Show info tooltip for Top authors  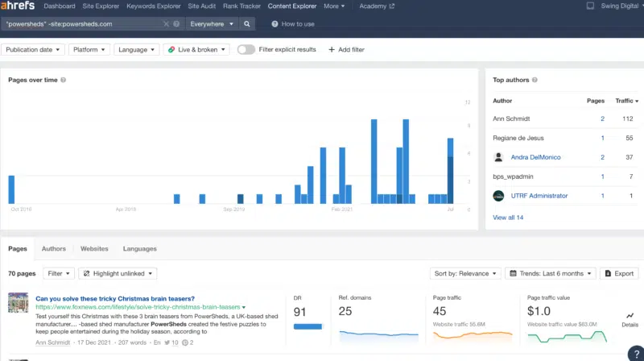point(535,80)
